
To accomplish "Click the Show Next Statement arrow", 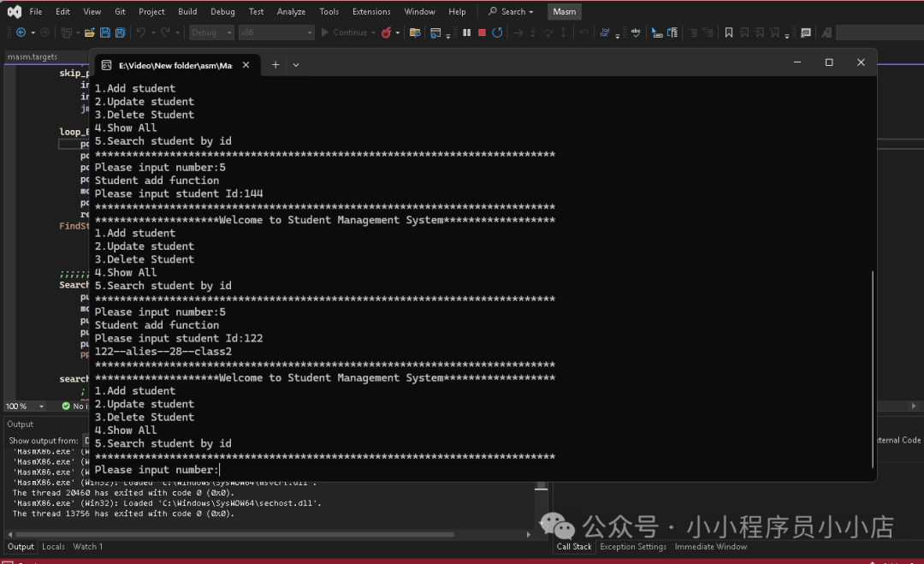I will [x=518, y=33].
